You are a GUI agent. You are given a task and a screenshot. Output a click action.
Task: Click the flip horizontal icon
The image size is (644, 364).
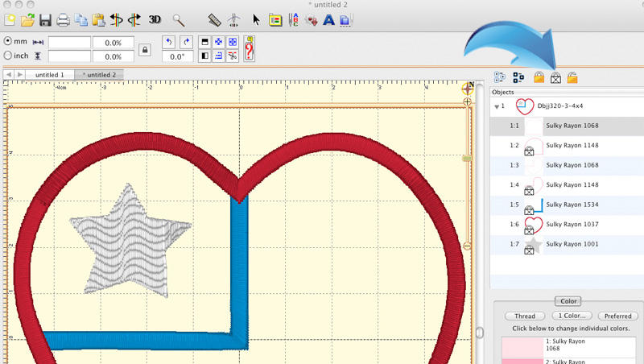(x=204, y=56)
